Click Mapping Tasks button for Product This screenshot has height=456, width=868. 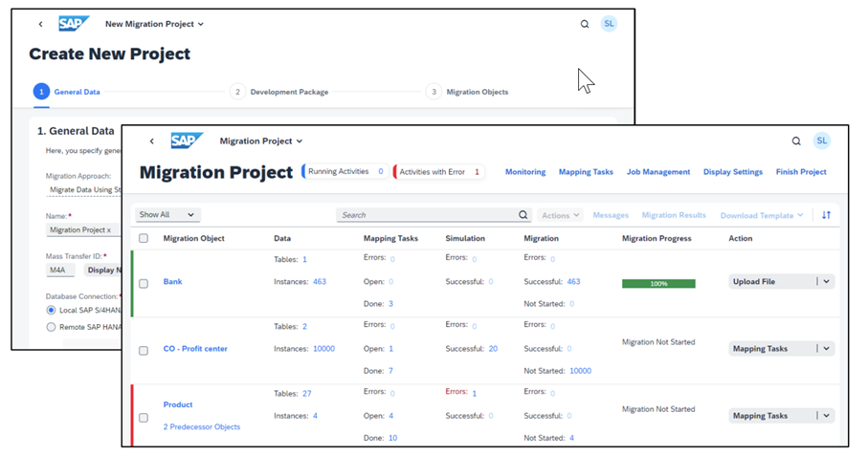click(773, 416)
